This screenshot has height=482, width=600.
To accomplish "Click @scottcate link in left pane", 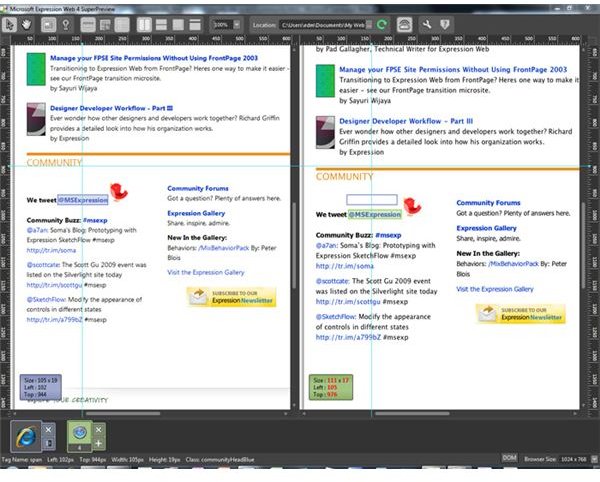I will pos(43,265).
